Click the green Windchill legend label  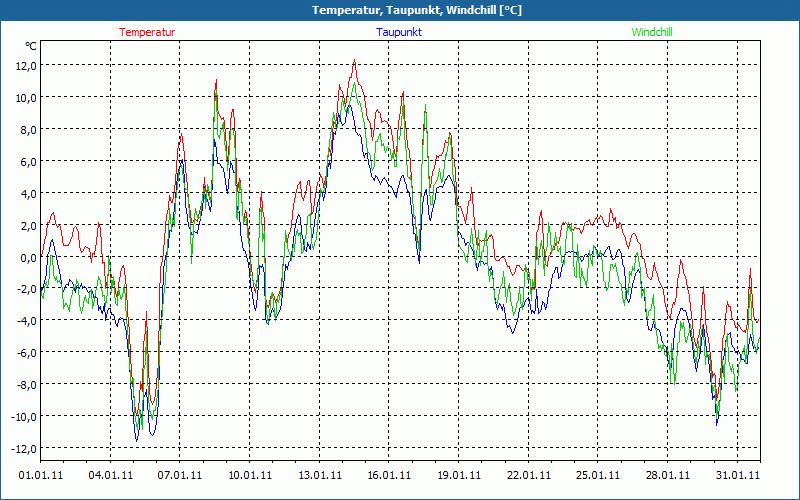tap(652, 32)
